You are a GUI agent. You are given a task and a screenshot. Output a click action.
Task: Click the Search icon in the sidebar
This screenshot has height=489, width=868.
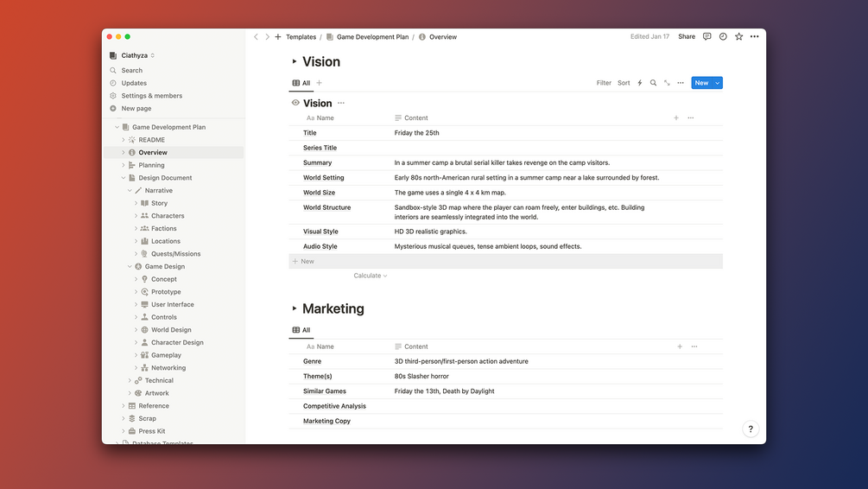113,70
